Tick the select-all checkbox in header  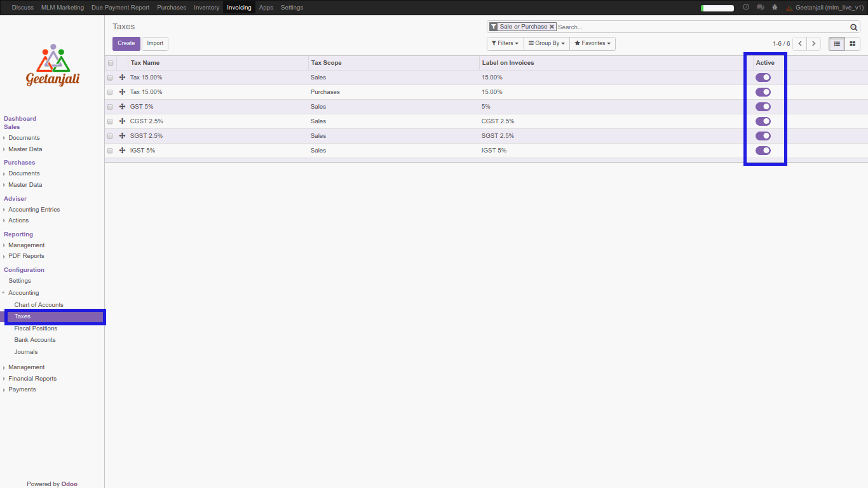click(111, 63)
